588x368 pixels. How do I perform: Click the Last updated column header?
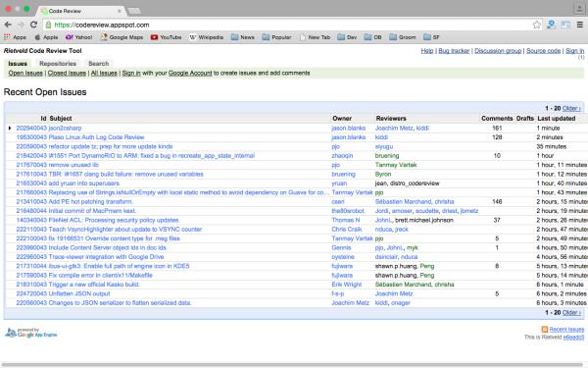point(556,119)
